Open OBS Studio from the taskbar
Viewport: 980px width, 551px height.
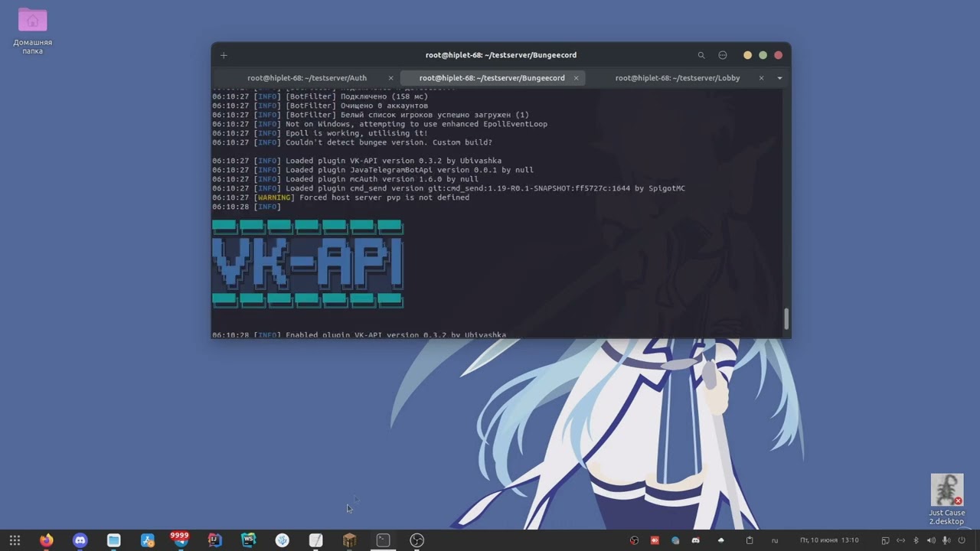(417, 540)
